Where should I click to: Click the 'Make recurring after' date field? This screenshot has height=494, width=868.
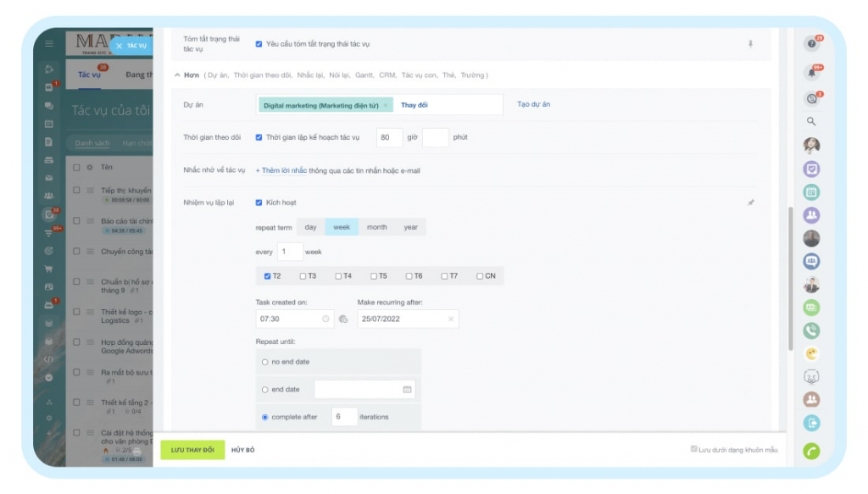tap(408, 319)
